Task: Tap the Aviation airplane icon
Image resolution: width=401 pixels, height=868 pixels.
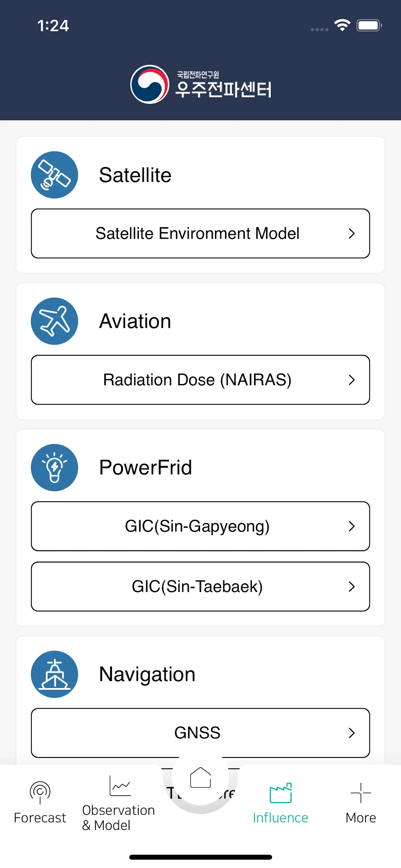Action: (54, 321)
